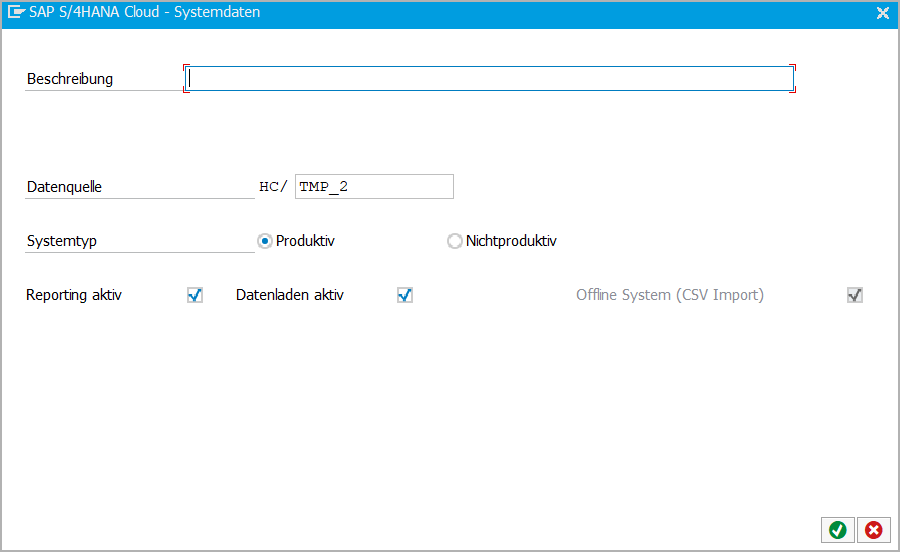The height and width of the screenshot is (552, 900).
Task: Toggle the Offline System (CSV Import) checkbox
Action: (x=855, y=295)
